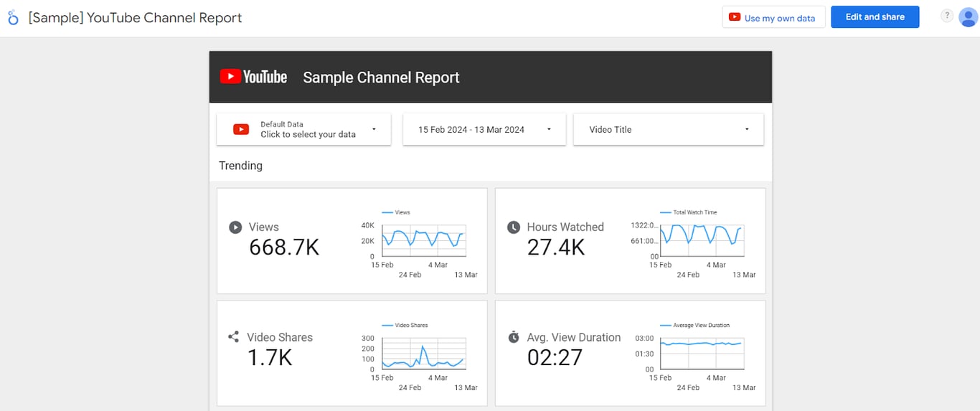Image resolution: width=980 pixels, height=411 pixels.
Task: Click the YouTube logo in report header
Action: tap(253, 77)
